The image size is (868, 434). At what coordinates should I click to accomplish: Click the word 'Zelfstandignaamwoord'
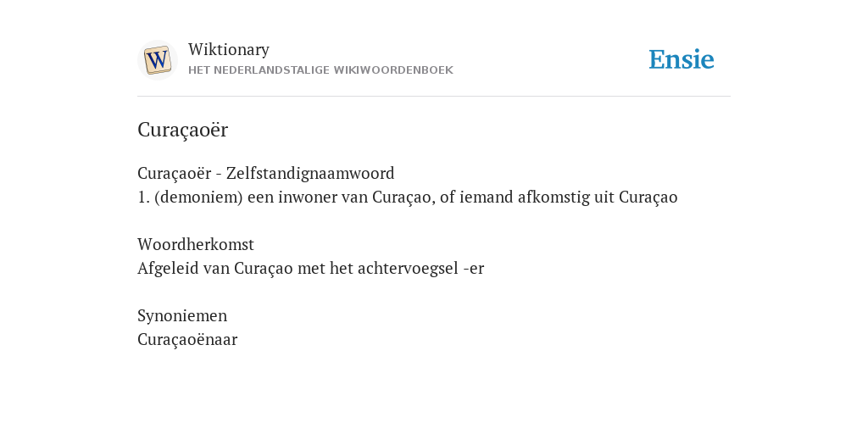[310, 173]
